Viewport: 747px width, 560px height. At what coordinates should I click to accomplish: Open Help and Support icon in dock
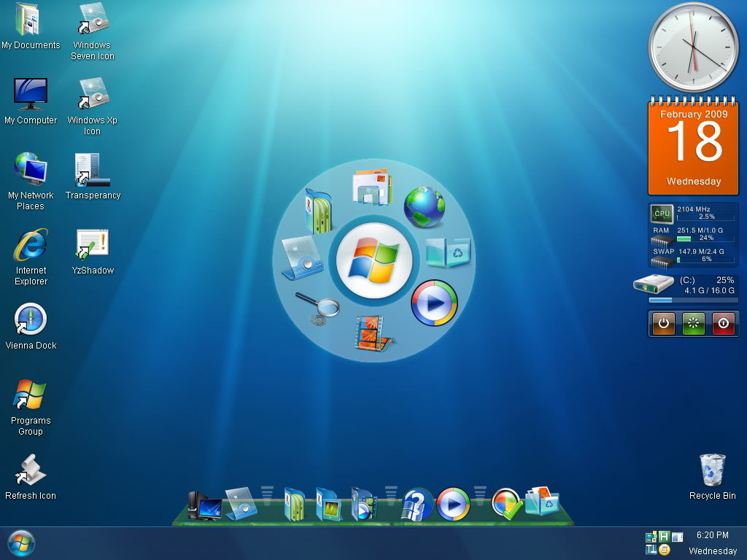(x=417, y=505)
